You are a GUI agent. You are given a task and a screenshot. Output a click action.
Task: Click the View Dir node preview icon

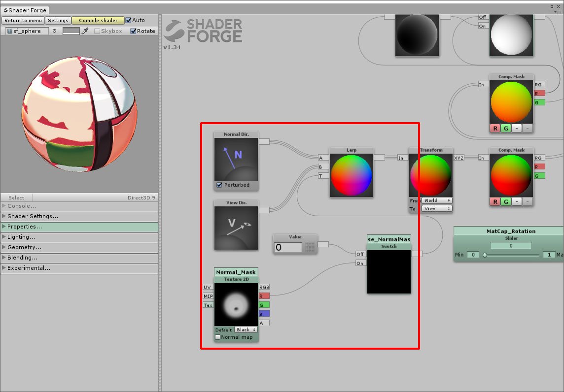tap(236, 228)
